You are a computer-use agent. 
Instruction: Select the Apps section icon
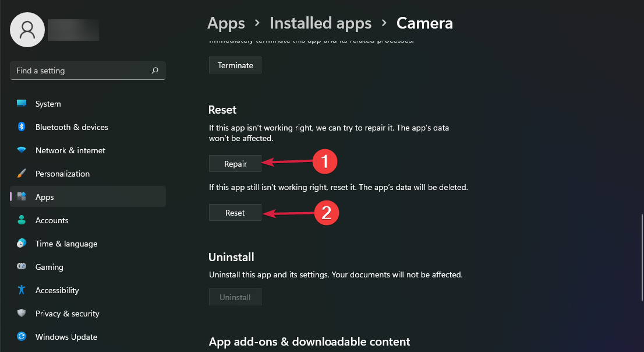coord(22,197)
